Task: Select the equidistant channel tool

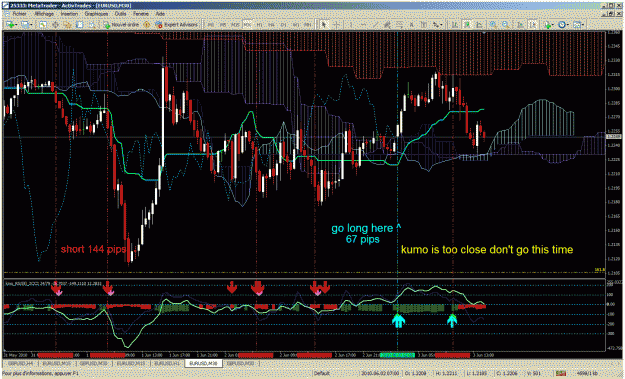Action: [x=387, y=25]
